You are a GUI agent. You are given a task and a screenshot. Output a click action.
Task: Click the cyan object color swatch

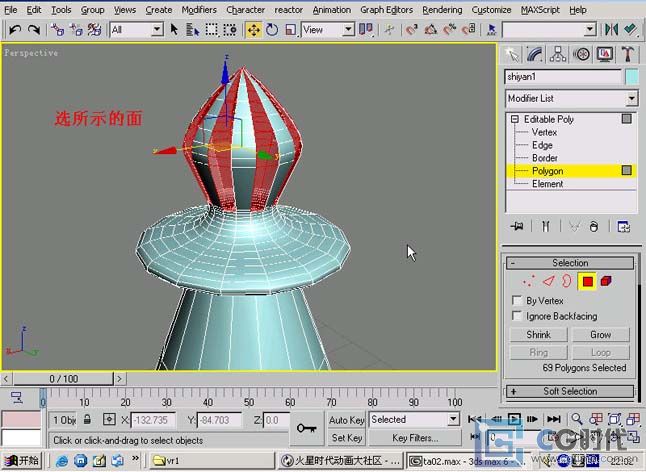[632, 77]
